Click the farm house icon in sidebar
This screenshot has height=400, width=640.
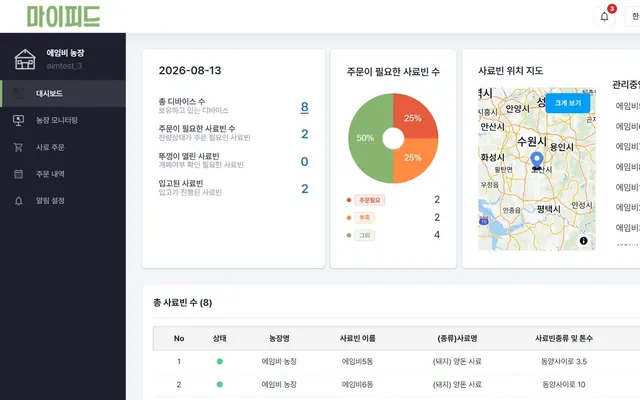tap(25, 60)
